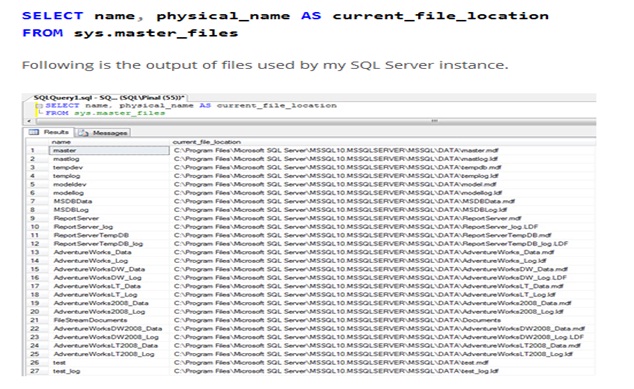Image resolution: width=634 pixels, height=389 pixels.
Task: Click 'physical_name' in the article code sample
Action: pos(223,16)
